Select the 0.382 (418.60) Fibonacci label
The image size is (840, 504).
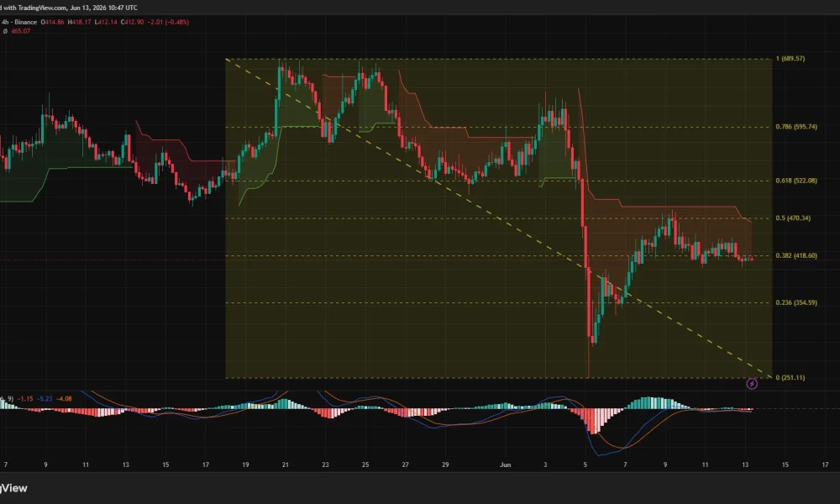pos(796,255)
